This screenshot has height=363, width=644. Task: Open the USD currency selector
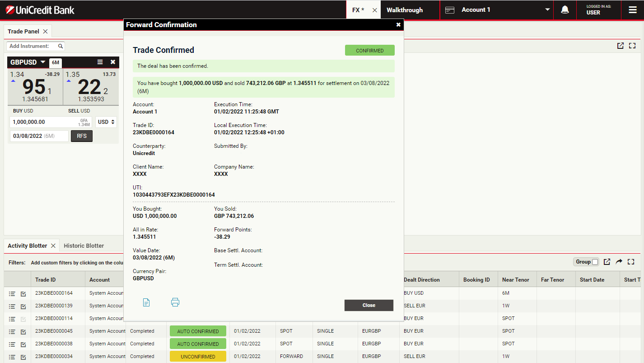click(x=106, y=122)
